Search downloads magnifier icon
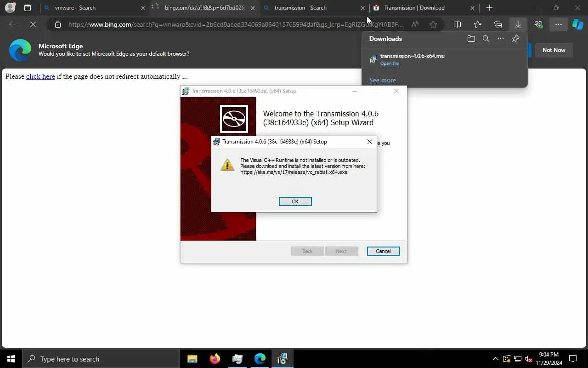 click(486, 39)
